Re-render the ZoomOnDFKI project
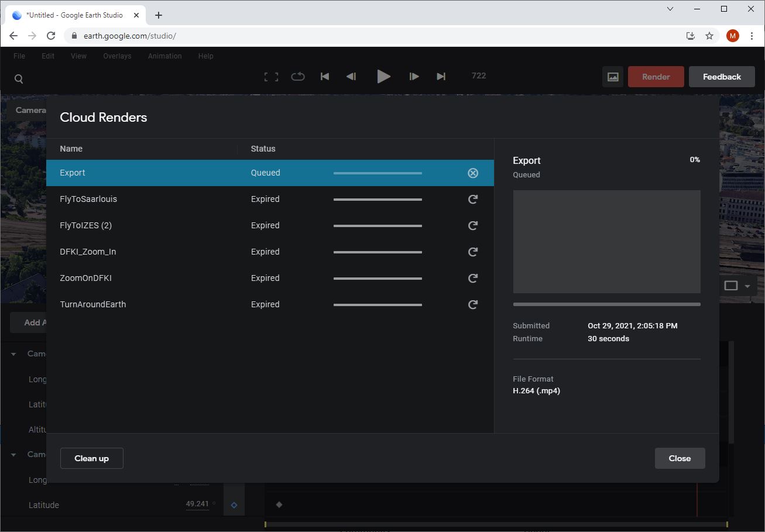The image size is (765, 532). point(473,278)
